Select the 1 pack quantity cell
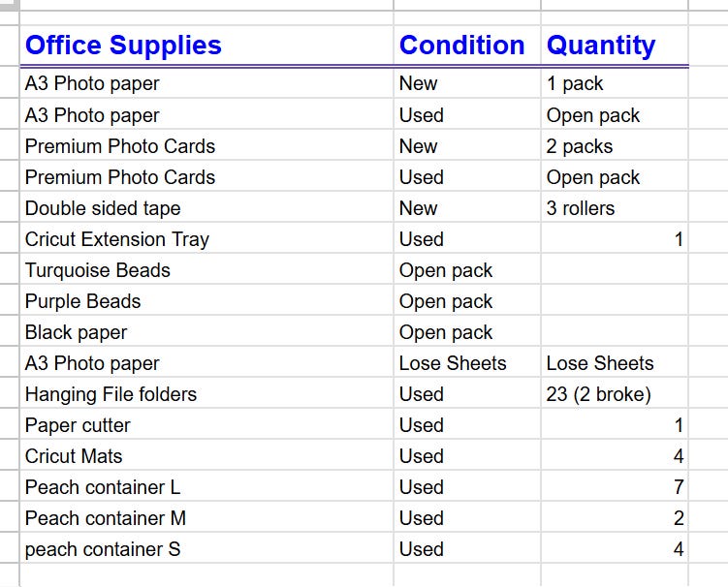The image size is (728, 587). (x=615, y=83)
